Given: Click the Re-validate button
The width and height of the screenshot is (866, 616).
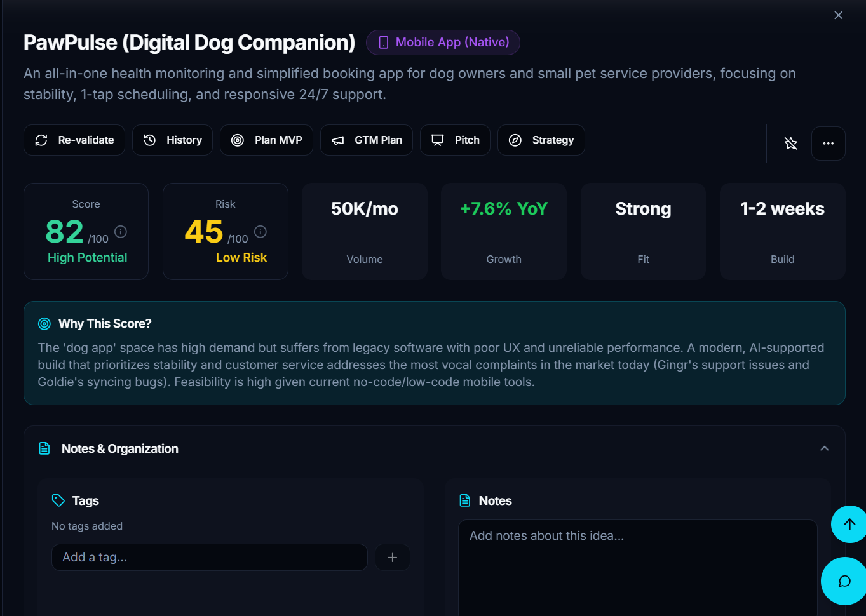Looking at the screenshot, I should (x=74, y=140).
